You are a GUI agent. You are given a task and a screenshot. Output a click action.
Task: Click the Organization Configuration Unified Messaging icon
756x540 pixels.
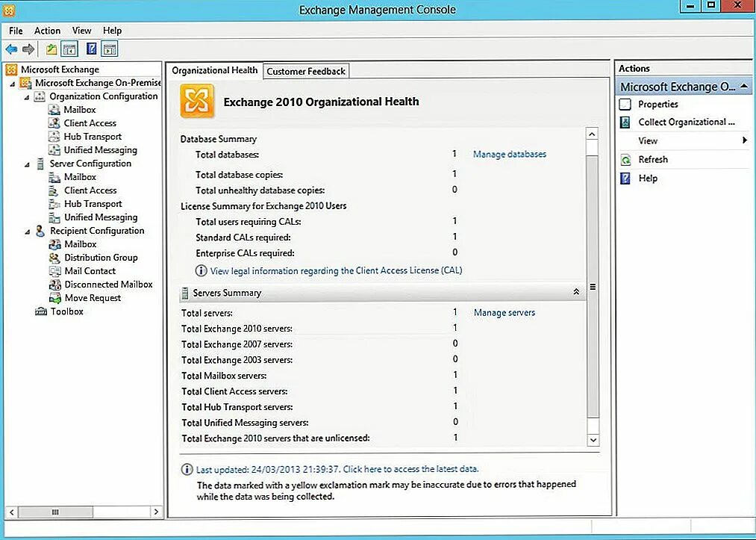pyautogui.click(x=54, y=150)
